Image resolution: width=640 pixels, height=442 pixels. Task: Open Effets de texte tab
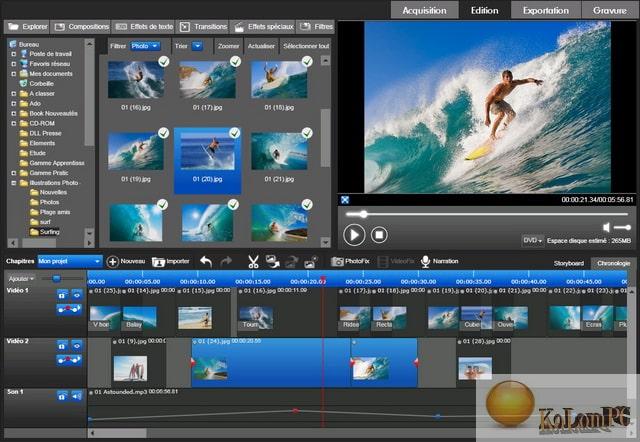click(143, 27)
